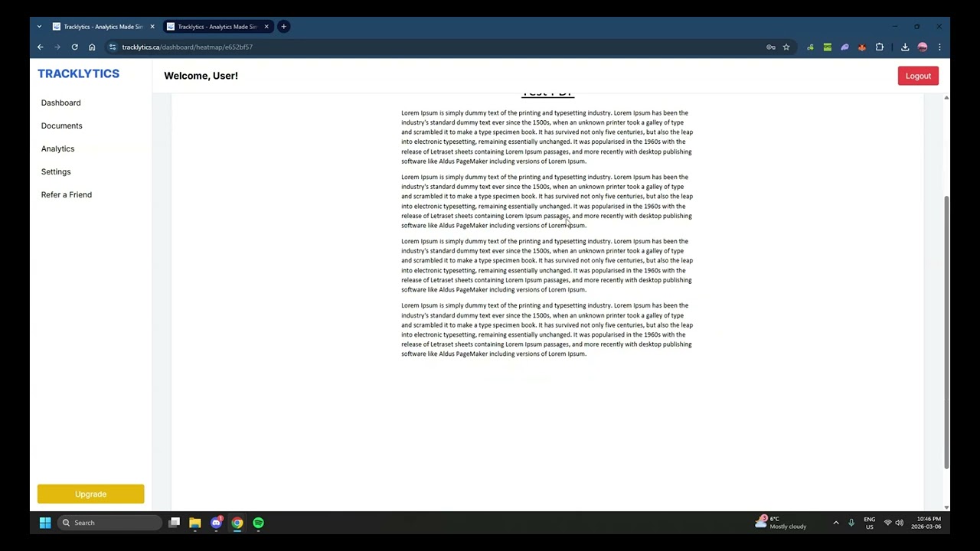Image resolution: width=980 pixels, height=551 pixels.
Task: Open the MetaMask fox extension
Action: tap(862, 47)
